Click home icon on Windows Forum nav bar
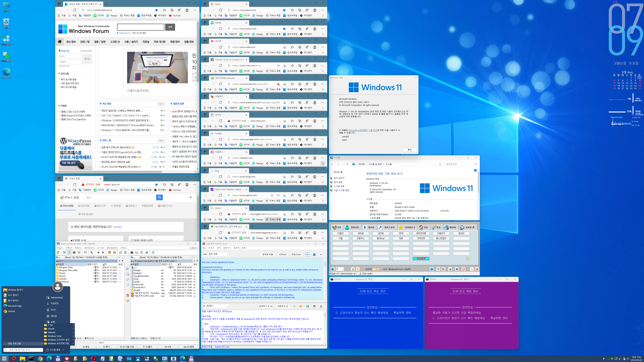Image resolution: width=644 pixels, height=362 pixels. tap(60, 41)
